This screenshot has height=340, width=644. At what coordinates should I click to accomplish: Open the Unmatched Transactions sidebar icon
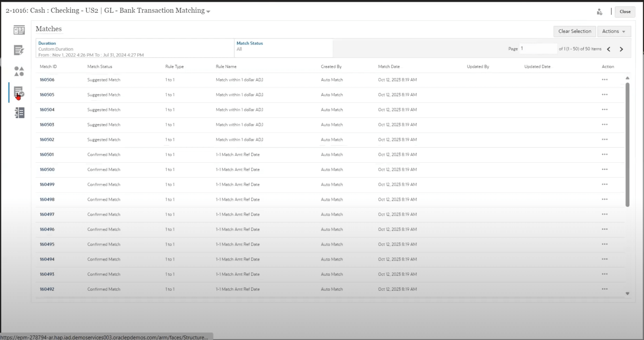click(19, 50)
